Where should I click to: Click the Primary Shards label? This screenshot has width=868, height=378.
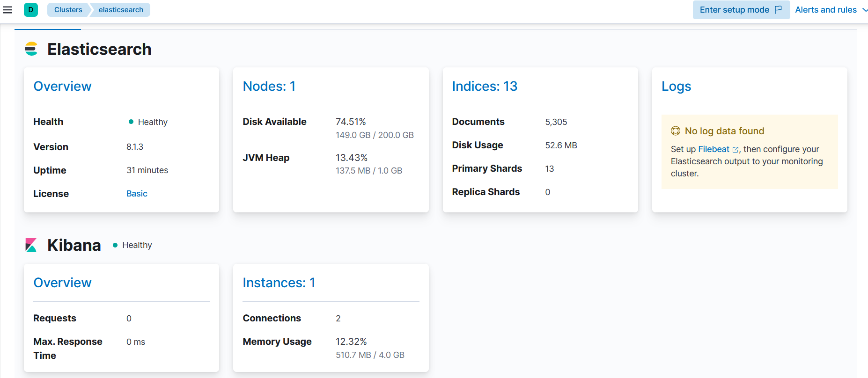[487, 168]
